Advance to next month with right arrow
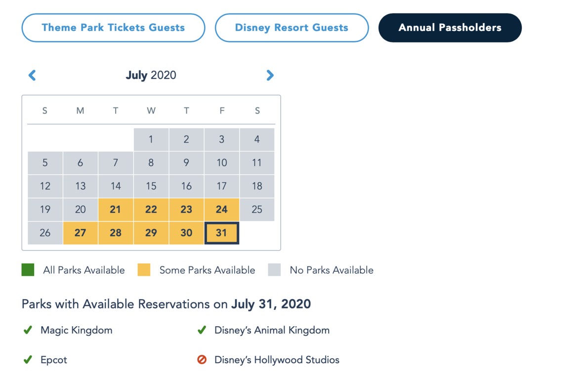The width and height of the screenshot is (588, 379). pyautogui.click(x=270, y=75)
